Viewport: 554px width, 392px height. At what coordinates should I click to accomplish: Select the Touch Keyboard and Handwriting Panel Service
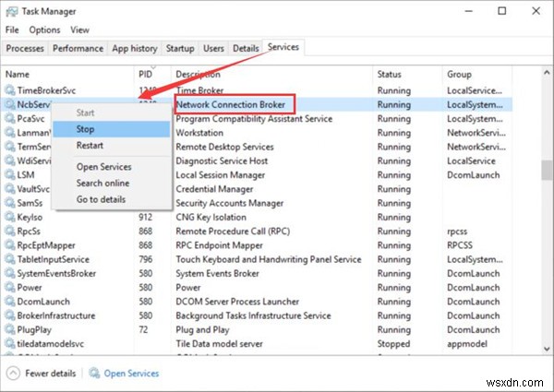269,259
